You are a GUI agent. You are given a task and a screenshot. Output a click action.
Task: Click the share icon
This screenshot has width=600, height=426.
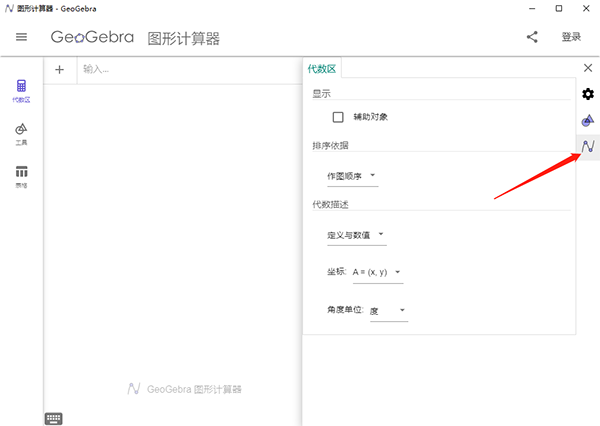(x=532, y=38)
